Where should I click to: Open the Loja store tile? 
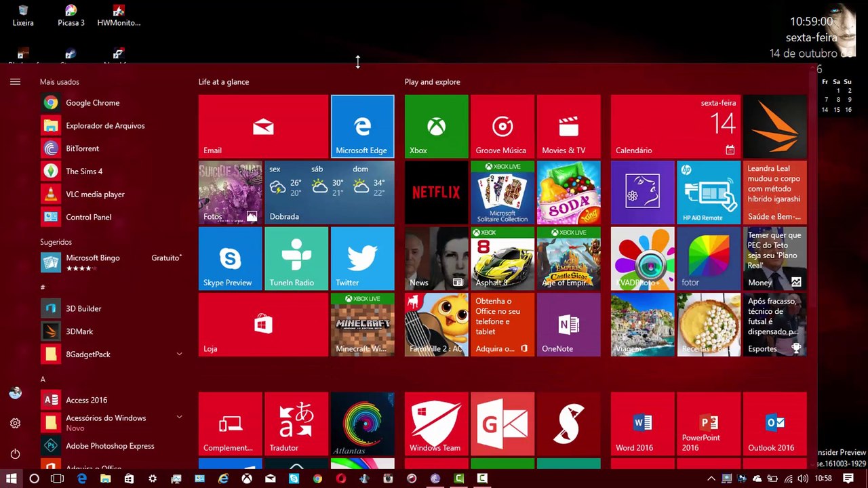263,325
